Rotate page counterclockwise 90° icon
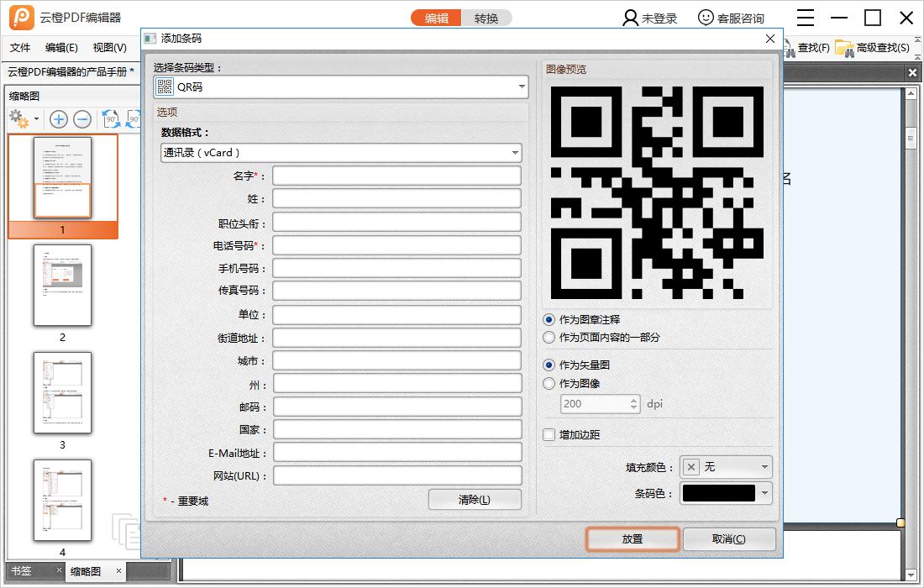 click(111, 119)
